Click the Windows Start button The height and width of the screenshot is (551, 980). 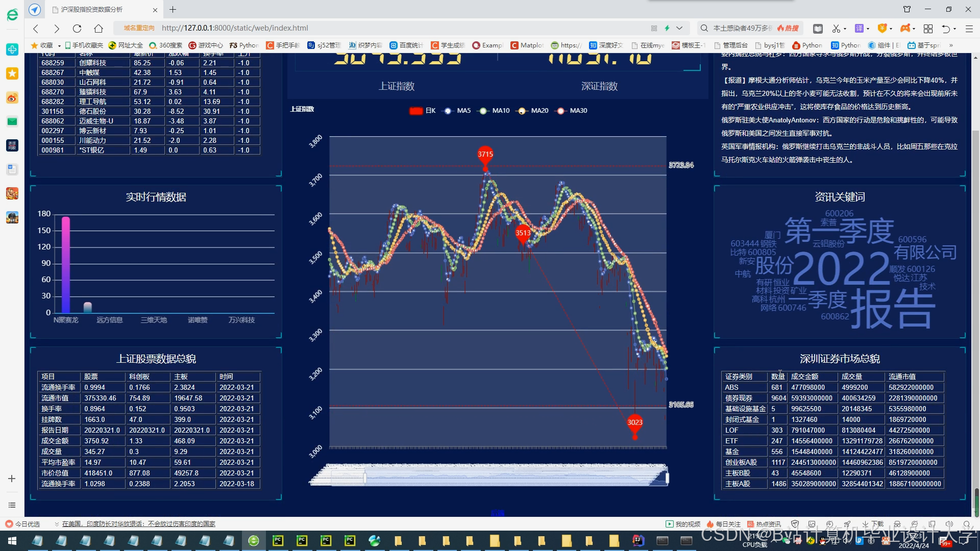12,541
